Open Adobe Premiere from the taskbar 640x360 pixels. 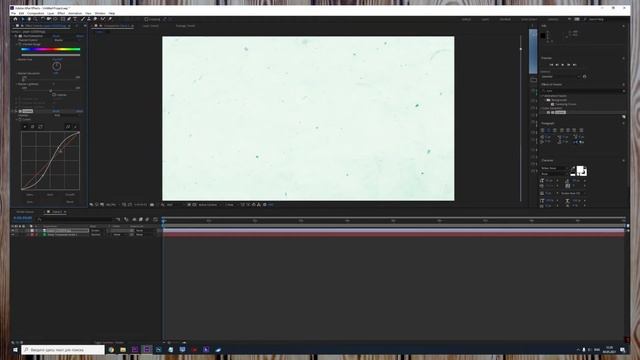(x=135, y=349)
